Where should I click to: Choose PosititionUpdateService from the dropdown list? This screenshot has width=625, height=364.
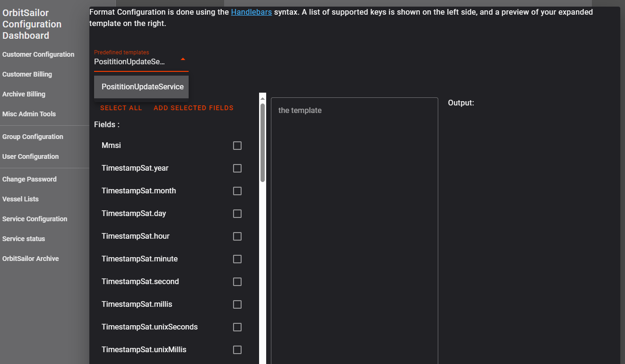[141, 87]
